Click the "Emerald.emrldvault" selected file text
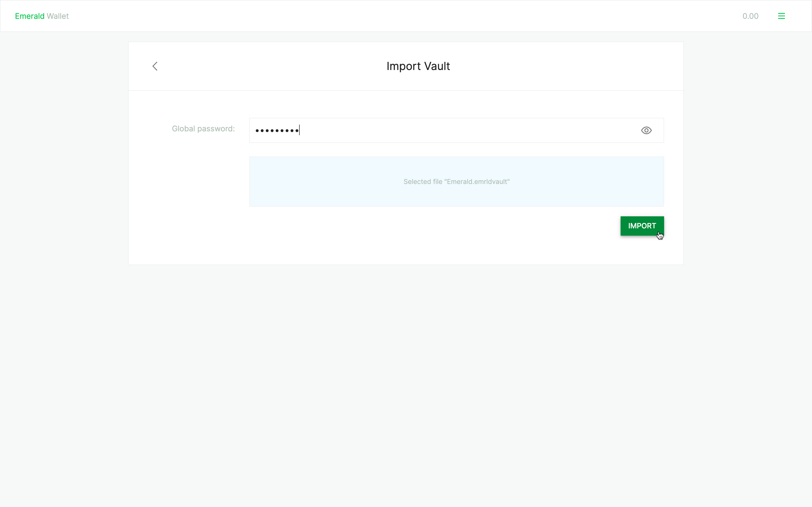 pyautogui.click(x=477, y=182)
